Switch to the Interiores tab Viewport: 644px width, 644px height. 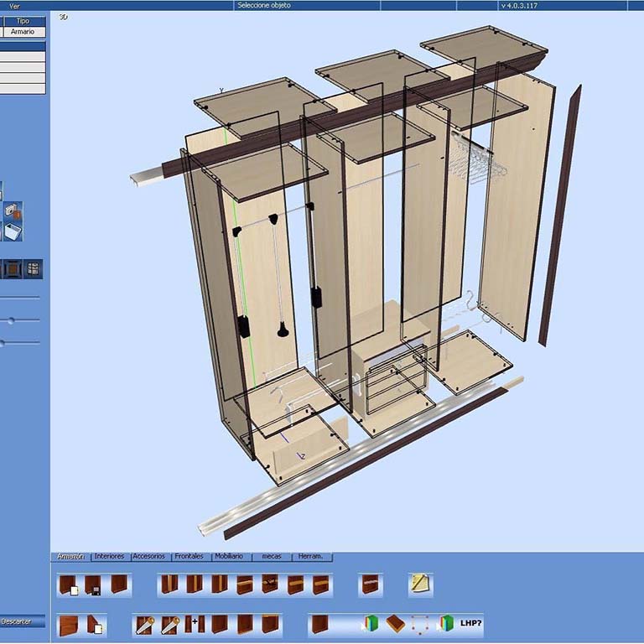109,557
